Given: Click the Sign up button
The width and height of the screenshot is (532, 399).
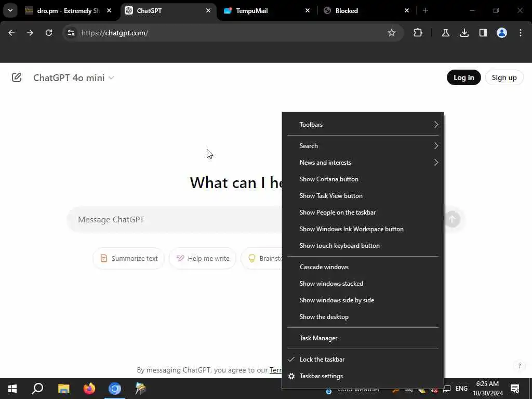Looking at the screenshot, I should click(x=504, y=77).
